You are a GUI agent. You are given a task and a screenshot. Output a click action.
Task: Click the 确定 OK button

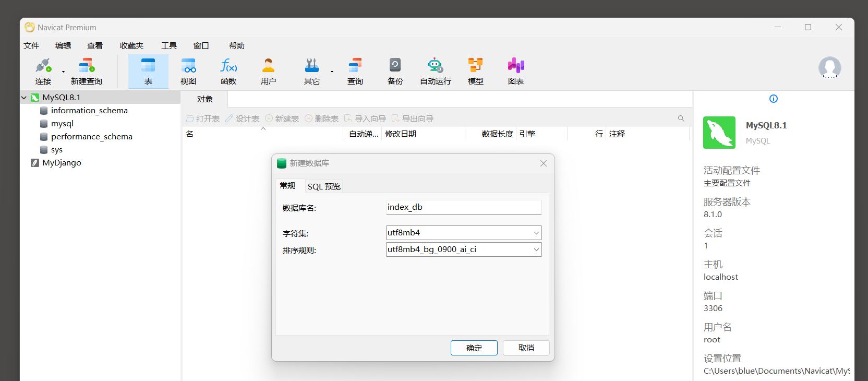(x=474, y=348)
